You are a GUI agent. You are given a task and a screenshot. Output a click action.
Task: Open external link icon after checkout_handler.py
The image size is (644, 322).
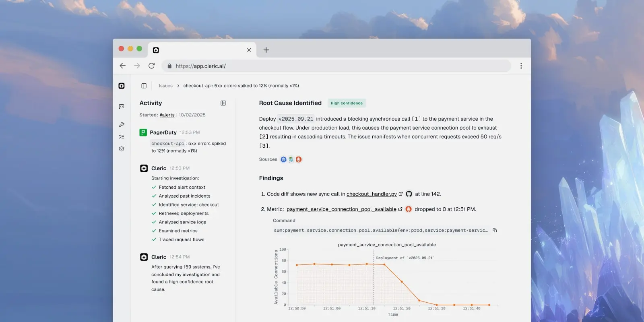coord(400,194)
